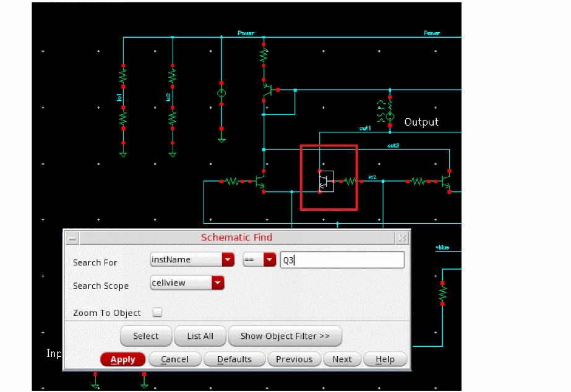Image resolution: width=571 pixels, height=392 pixels.
Task: Reset with the Defaults button
Action: [x=234, y=359]
